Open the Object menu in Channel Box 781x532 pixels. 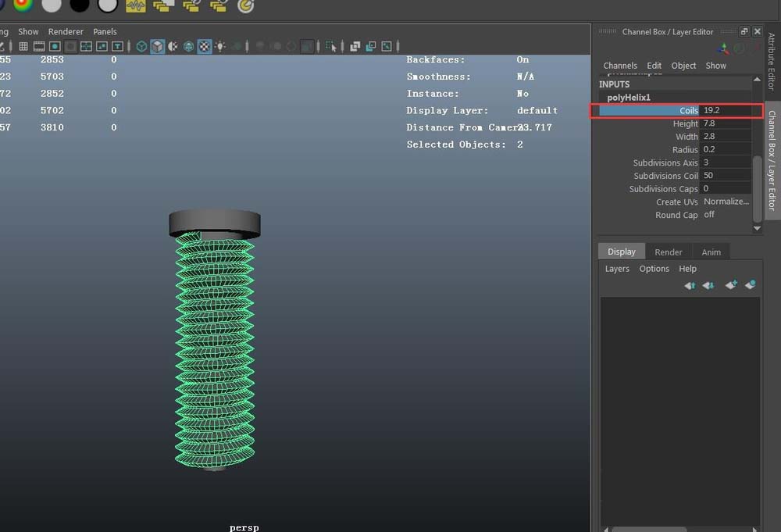683,66
